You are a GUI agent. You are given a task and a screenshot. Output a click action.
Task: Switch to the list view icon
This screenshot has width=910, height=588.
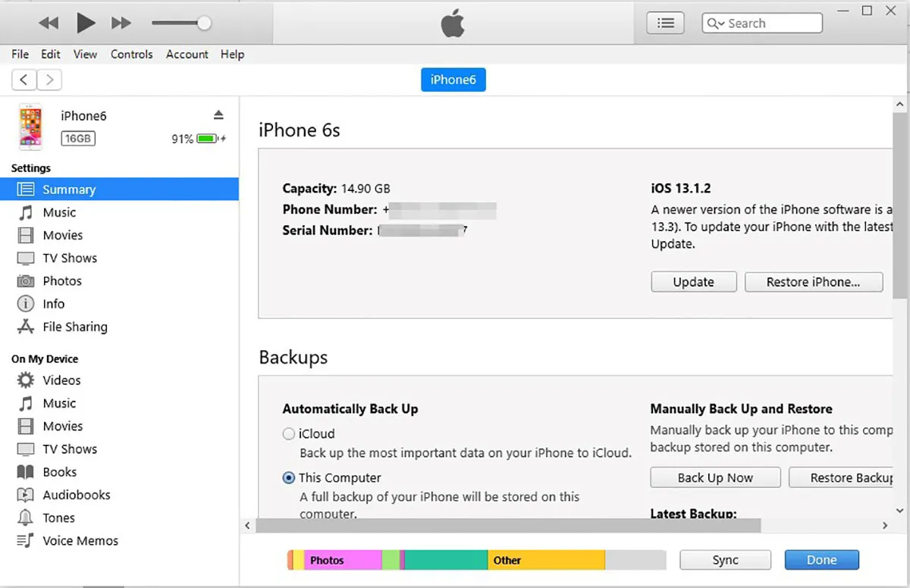click(x=665, y=22)
